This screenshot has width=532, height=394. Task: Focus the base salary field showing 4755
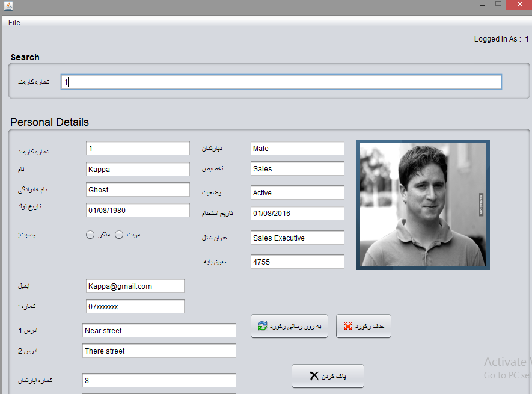[297, 262]
